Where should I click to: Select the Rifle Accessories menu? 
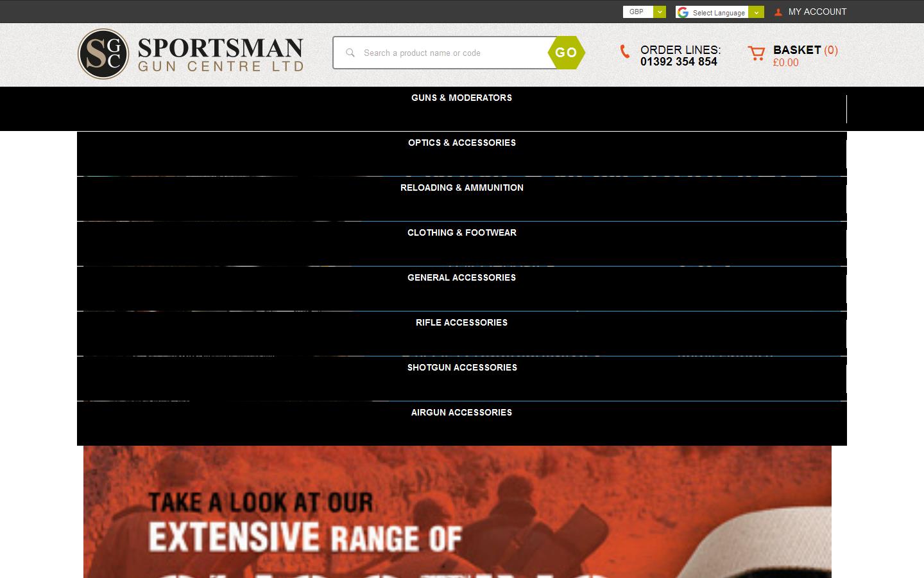[461, 322]
